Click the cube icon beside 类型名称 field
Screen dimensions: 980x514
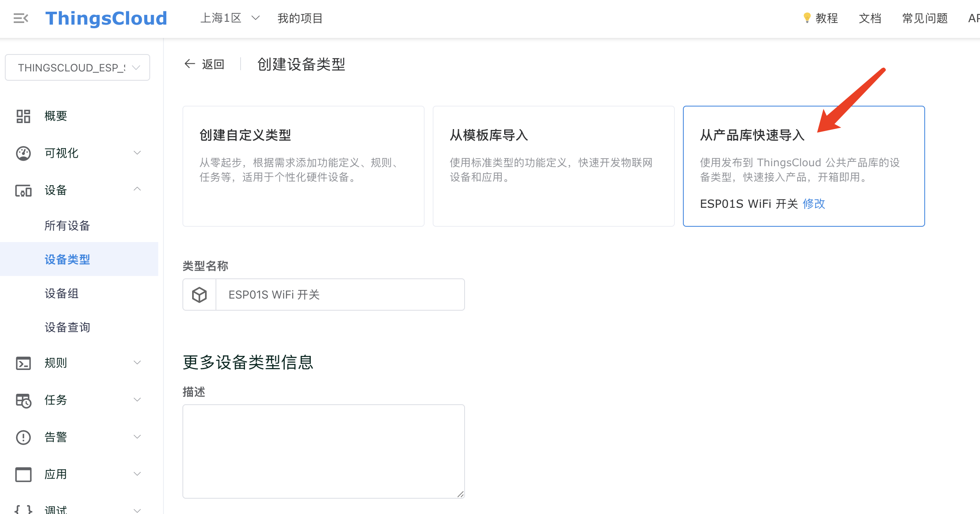(x=199, y=295)
